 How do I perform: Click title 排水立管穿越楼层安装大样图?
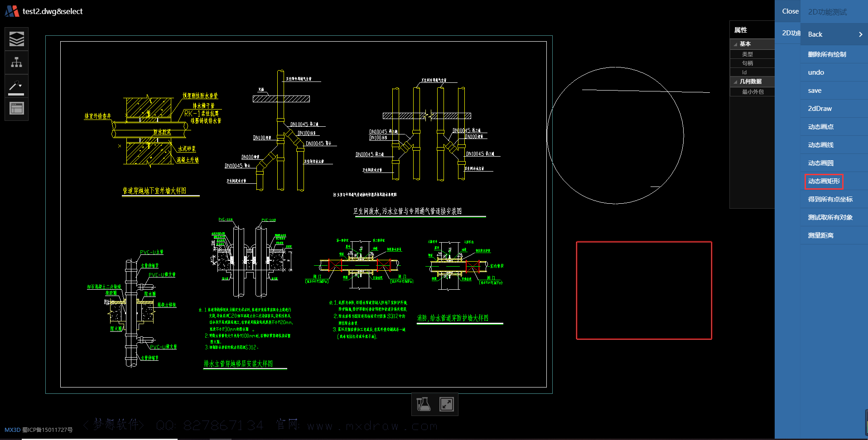click(x=238, y=363)
